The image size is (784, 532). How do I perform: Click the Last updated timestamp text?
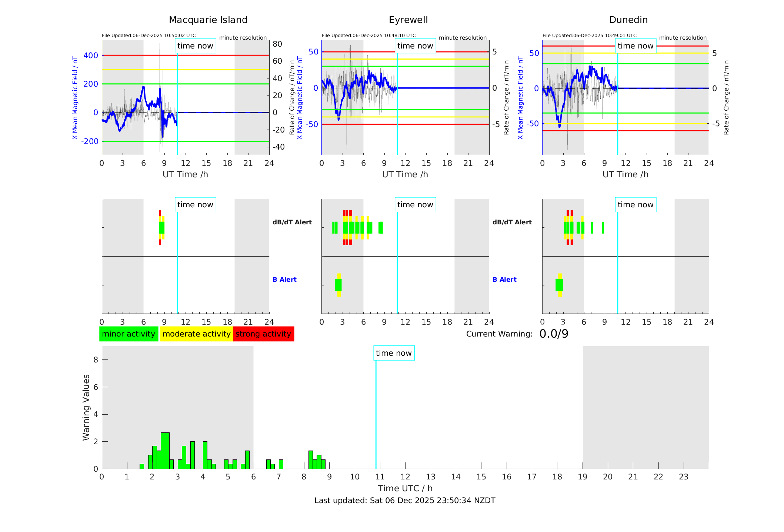point(405,501)
